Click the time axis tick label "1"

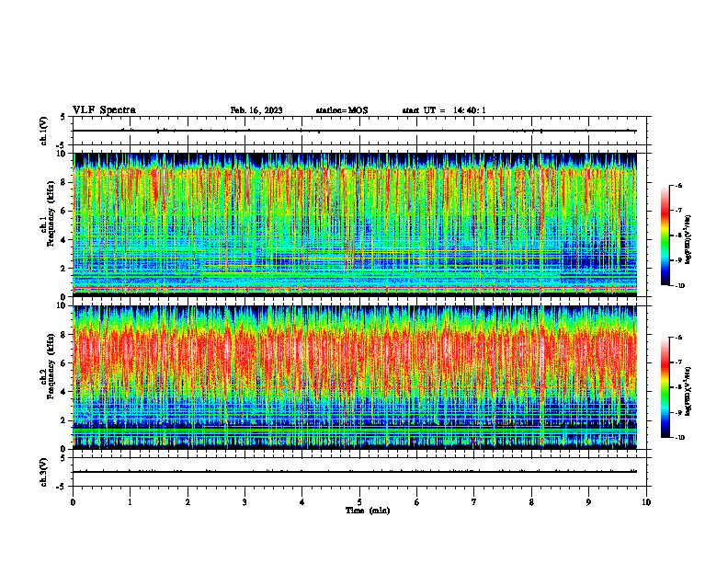(130, 502)
